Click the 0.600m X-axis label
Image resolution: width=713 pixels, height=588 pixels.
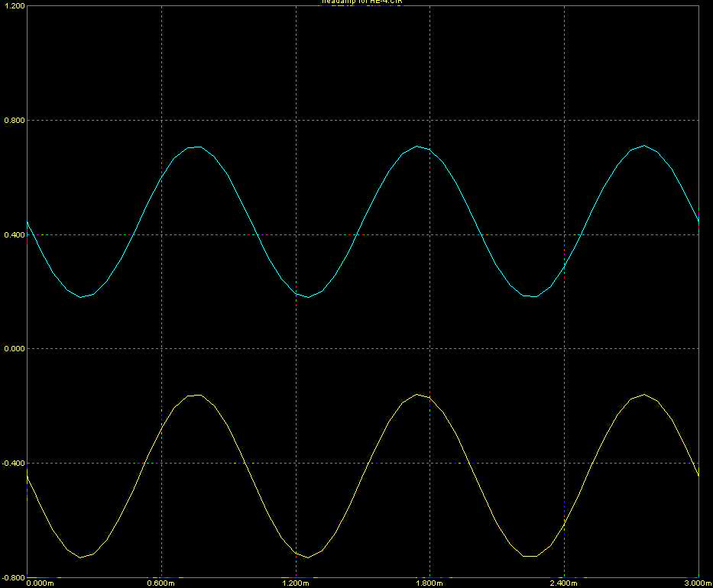click(x=161, y=583)
